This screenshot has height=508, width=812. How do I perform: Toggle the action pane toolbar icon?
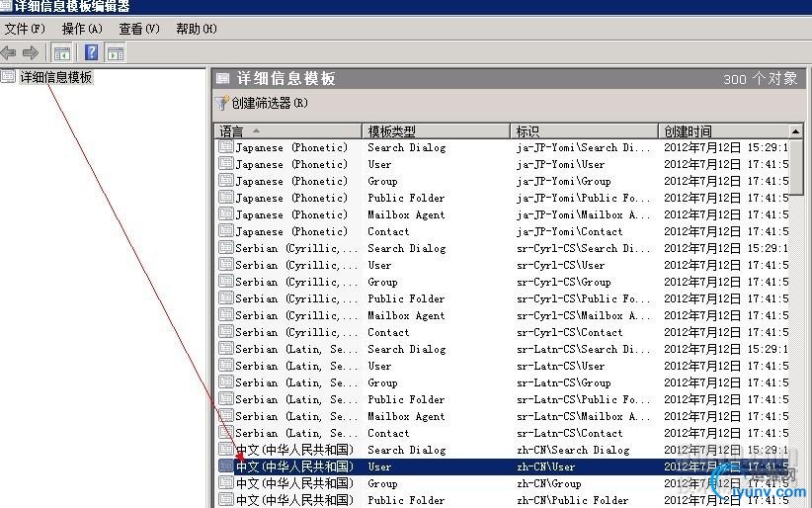(116, 52)
